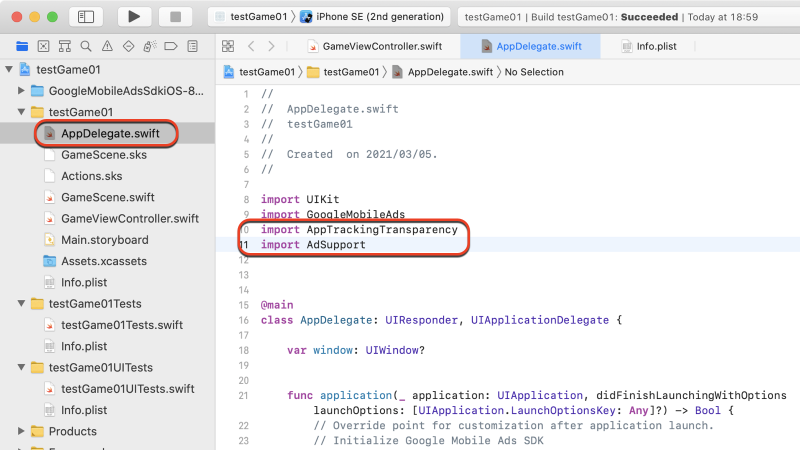Select GameViewController.swift in navigator

(x=130, y=218)
